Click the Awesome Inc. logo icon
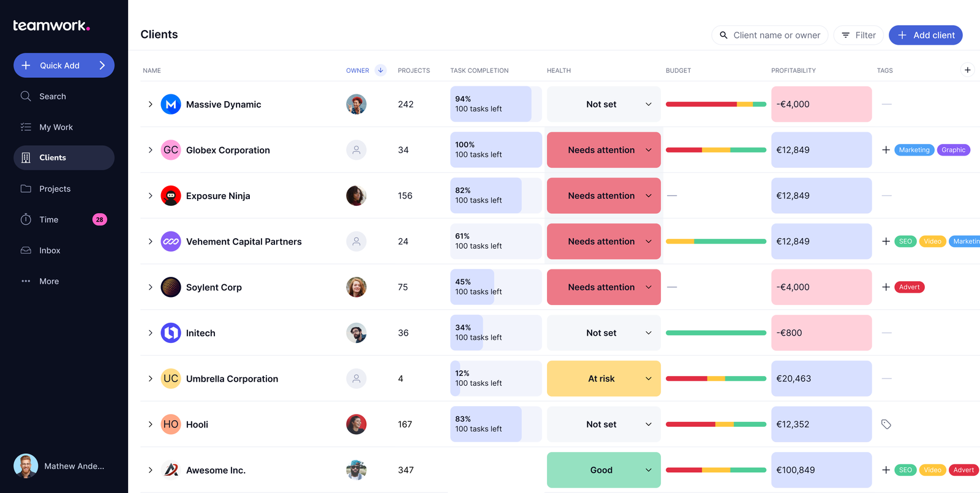Image resolution: width=980 pixels, height=493 pixels. point(171,470)
